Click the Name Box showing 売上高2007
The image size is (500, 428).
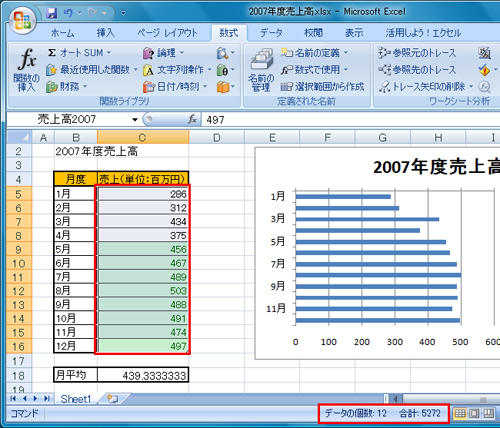(68, 119)
